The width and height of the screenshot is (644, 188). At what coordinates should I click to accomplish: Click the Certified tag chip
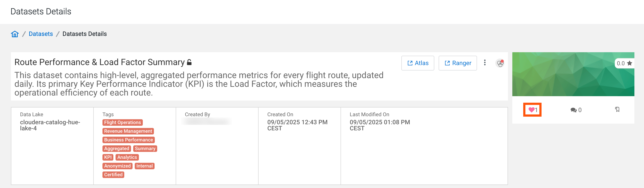coord(113,175)
